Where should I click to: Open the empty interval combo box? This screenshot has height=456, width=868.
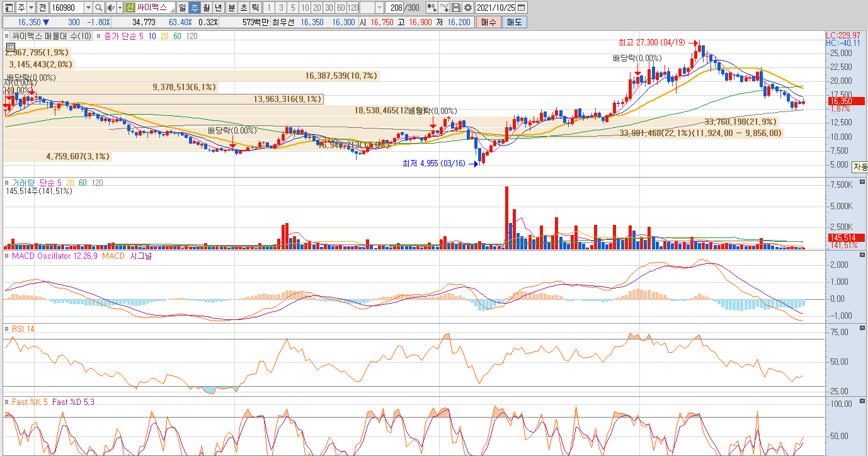point(372,8)
